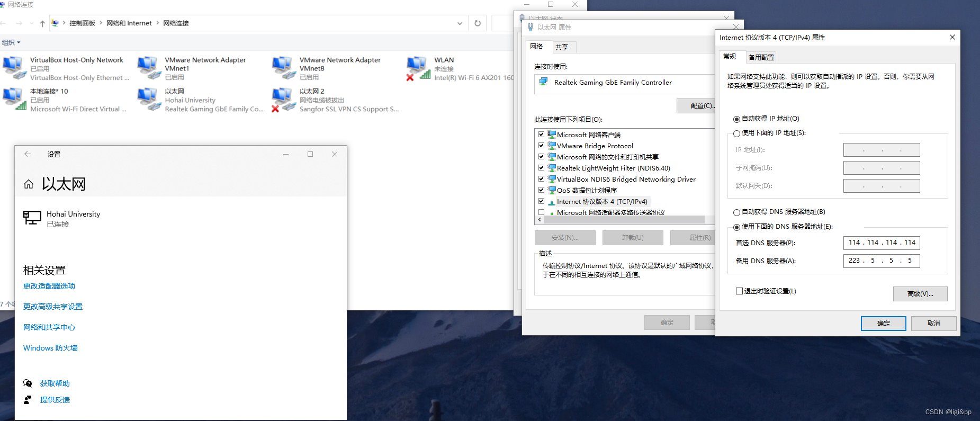Click the 提供反馈 person icon
Screen dimensions: 980x421
click(28, 400)
